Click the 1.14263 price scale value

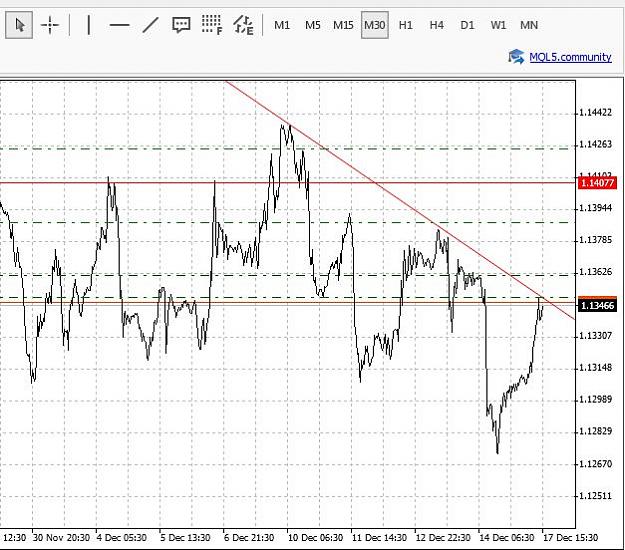[x=596, y=144]
